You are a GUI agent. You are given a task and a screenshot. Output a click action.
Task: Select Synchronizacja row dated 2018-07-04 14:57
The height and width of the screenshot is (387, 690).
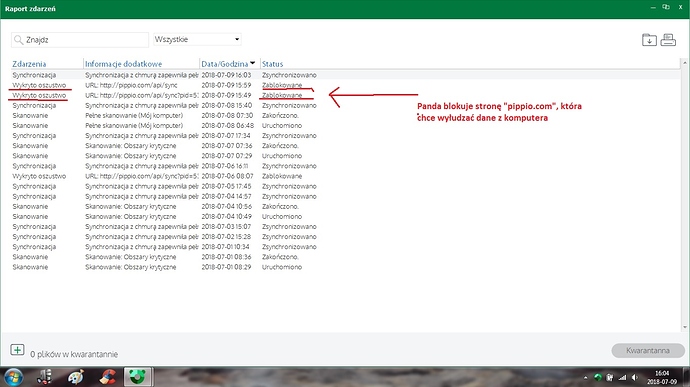click(x=345, y=196)
